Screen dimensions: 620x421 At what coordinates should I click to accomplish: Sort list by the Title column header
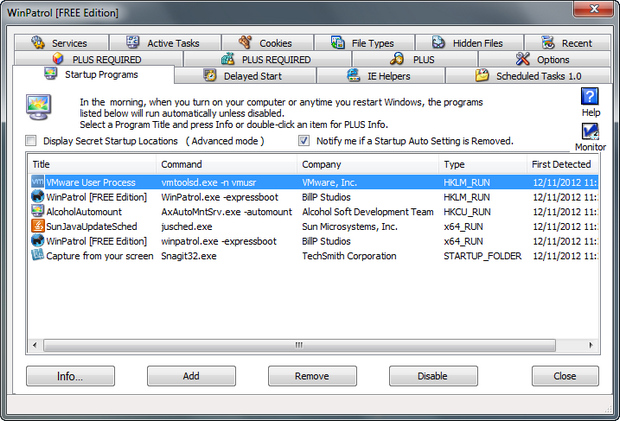[x=92, y=164]
